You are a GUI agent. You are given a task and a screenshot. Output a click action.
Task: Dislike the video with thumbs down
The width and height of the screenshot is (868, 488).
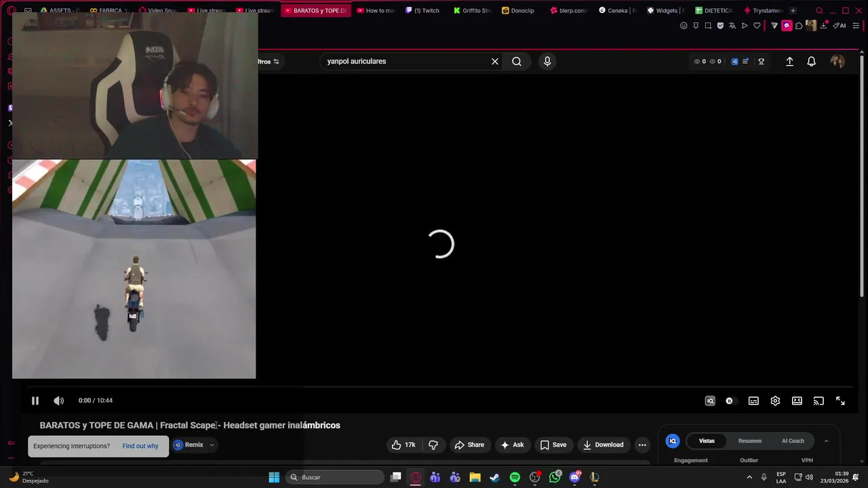(433, 445)
